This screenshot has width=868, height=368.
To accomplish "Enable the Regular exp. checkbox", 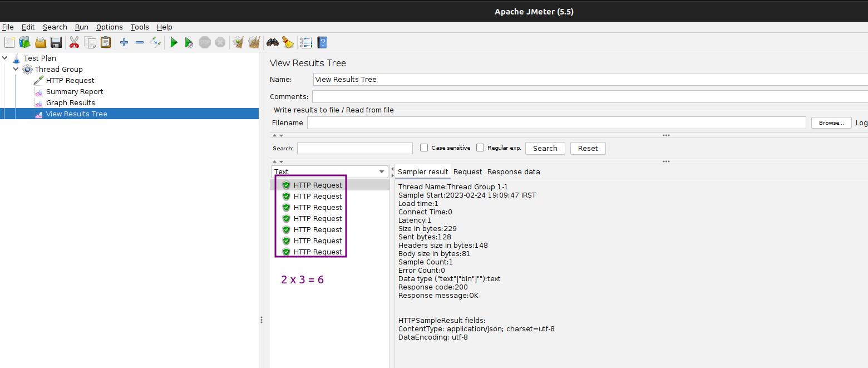I will [480, 148].
